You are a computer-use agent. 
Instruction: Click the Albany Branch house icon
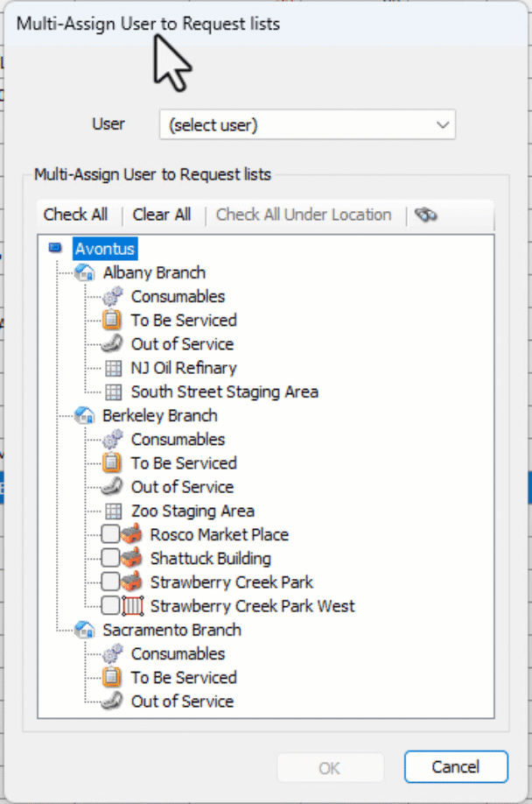coord(84,272)
